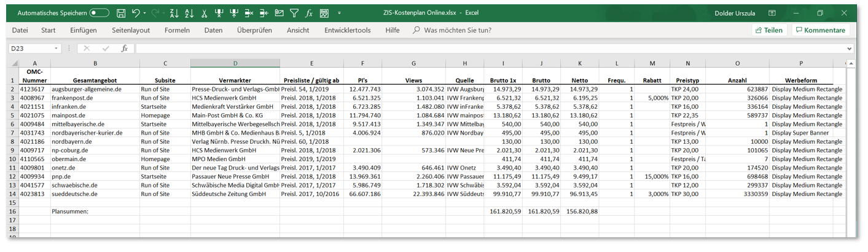This screenshot has width=868, height=252.
Task: Click the Cut scissors icon
Action: click(x=203, y=12)
